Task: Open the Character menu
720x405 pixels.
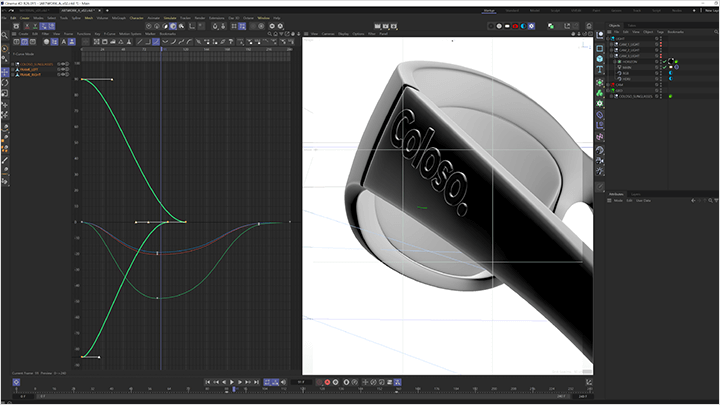Action: pos(136,18)
